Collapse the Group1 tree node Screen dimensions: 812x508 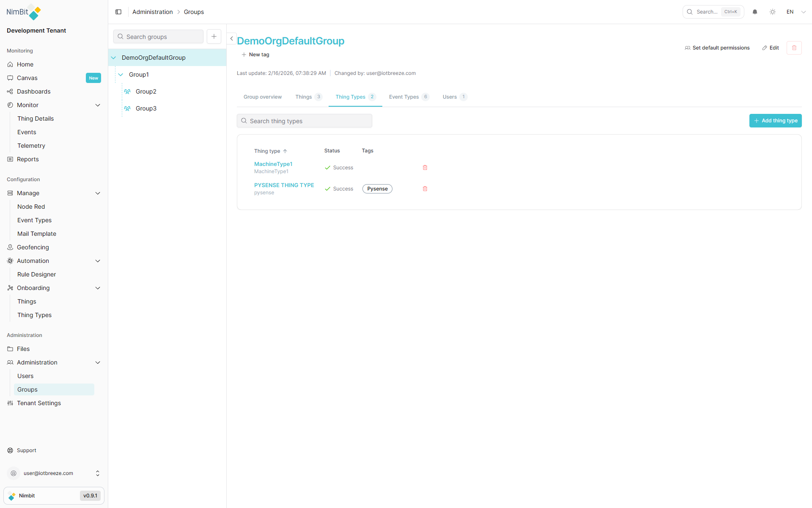tap(121, 75)
